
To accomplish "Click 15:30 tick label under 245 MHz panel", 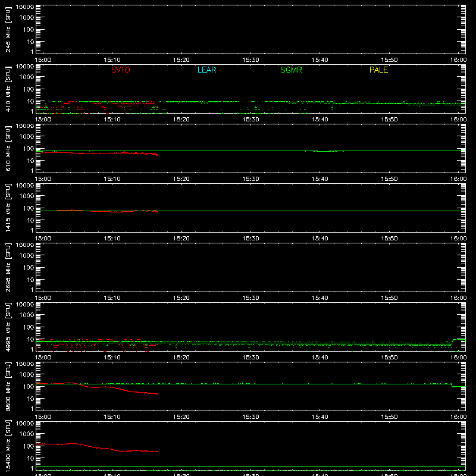I will coord(250,60).
